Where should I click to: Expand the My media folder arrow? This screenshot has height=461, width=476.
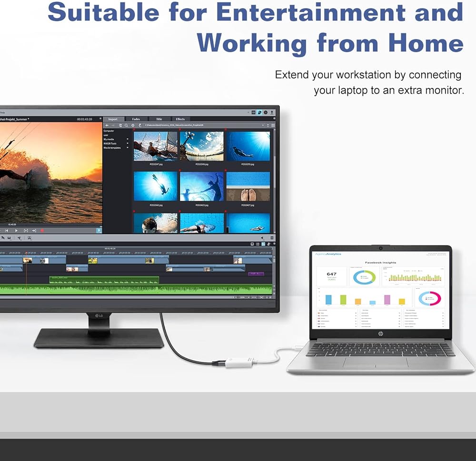tap(128, 139)
